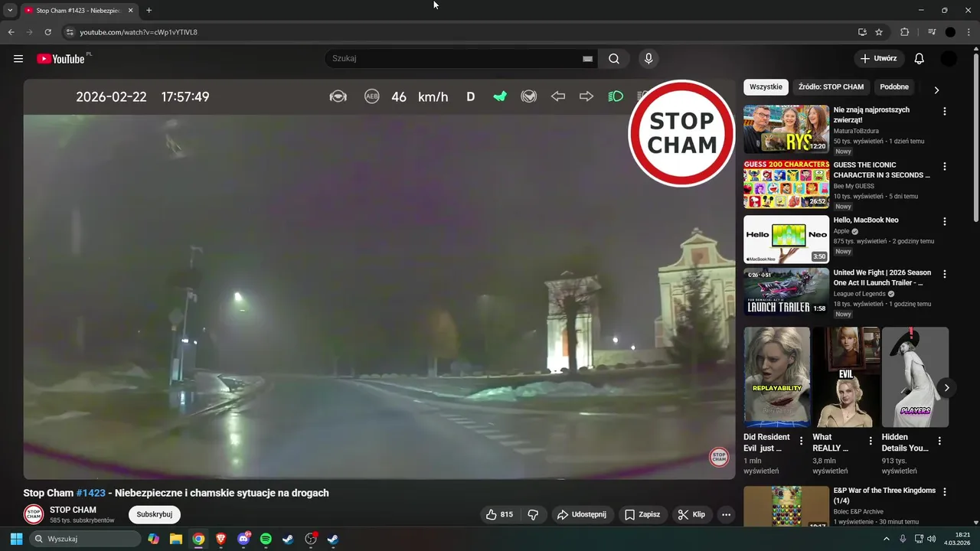Open a new browser tab
The height and width of the screenshot is (551, 980).
coord(149,11)
